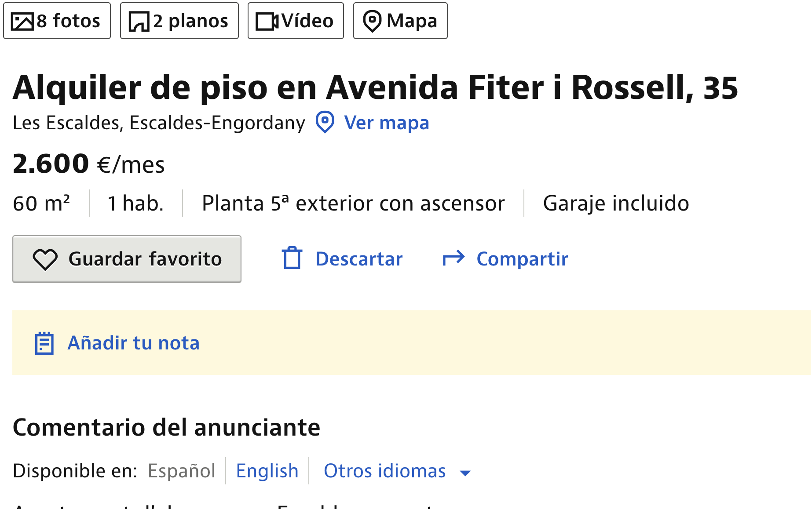Play the Vídeo of the listing
The height and width of the screenshot is (509, 812).
(x=296, y=21)
